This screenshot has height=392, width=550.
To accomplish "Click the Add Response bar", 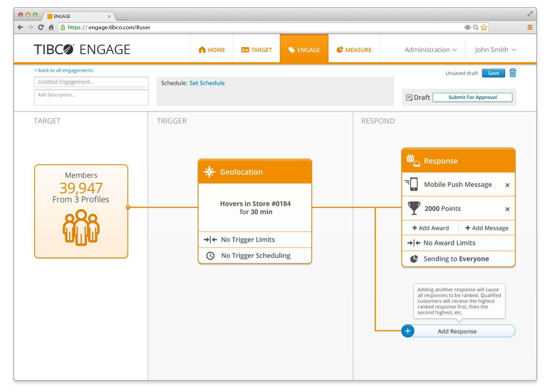I will click(x=458, y=331).
